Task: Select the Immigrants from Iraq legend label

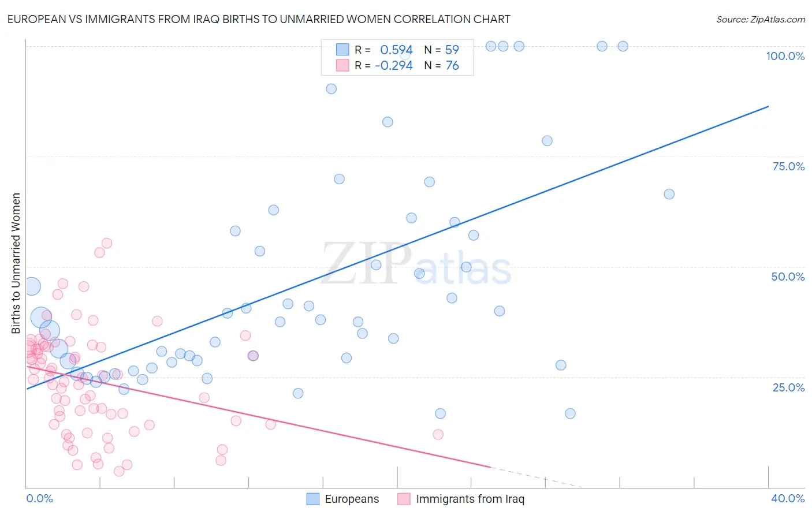Action: click(x=470, y=499)
